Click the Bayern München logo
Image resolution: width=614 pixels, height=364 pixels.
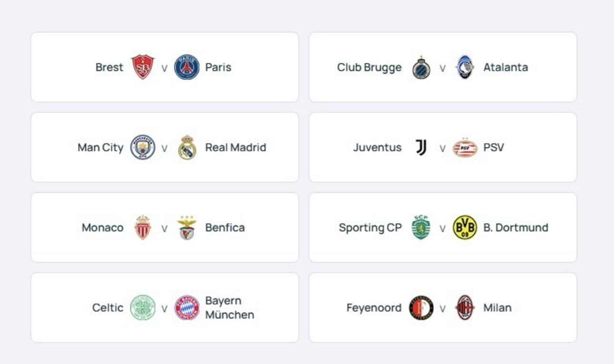(x=187, y=308)
